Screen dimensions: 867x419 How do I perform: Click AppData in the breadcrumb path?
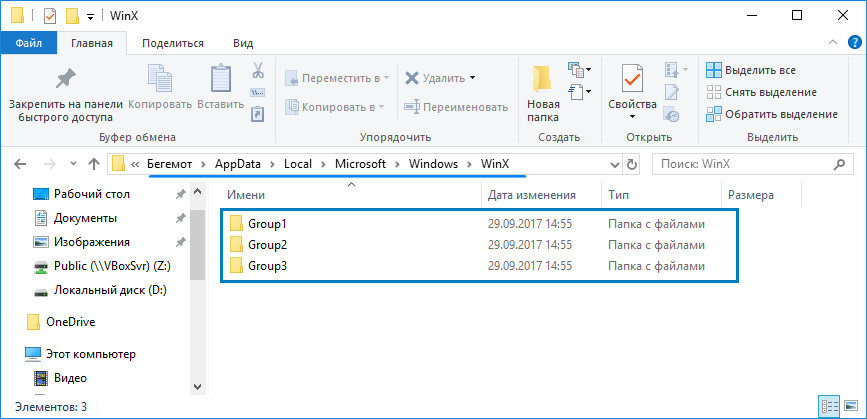coord(238,164)
